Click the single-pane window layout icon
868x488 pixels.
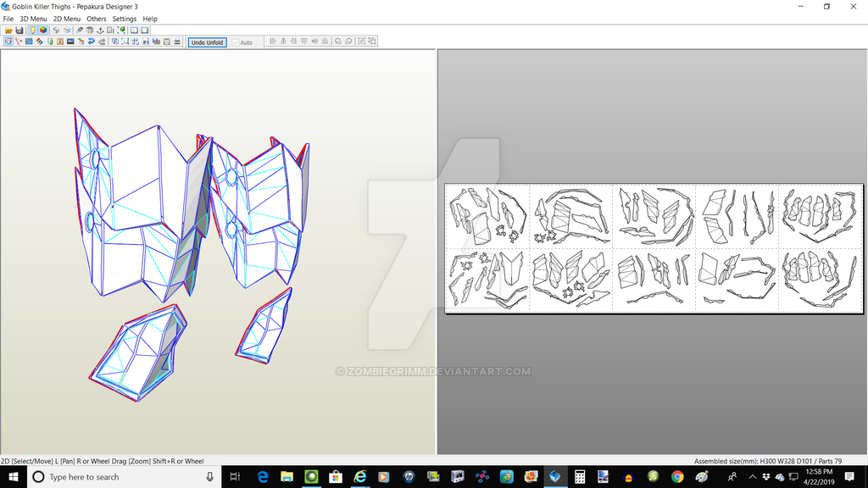coord(144,30)
